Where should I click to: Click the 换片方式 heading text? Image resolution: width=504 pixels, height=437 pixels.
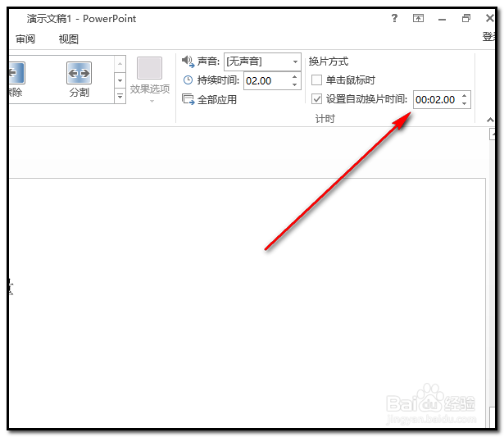tap(328, 61)
